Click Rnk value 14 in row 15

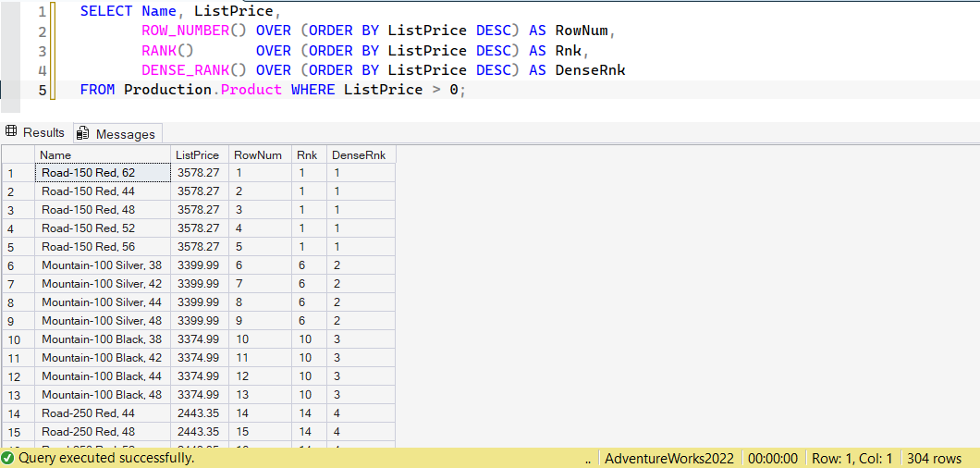click(x=309, y=432)
